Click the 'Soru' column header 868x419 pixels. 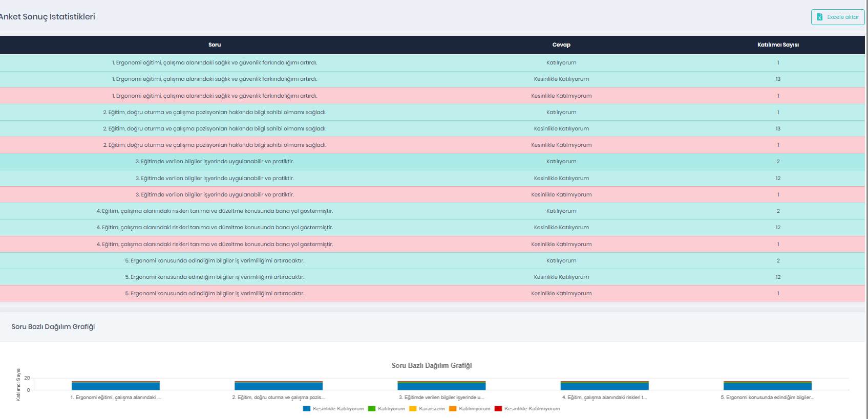[x=215, y=45]
